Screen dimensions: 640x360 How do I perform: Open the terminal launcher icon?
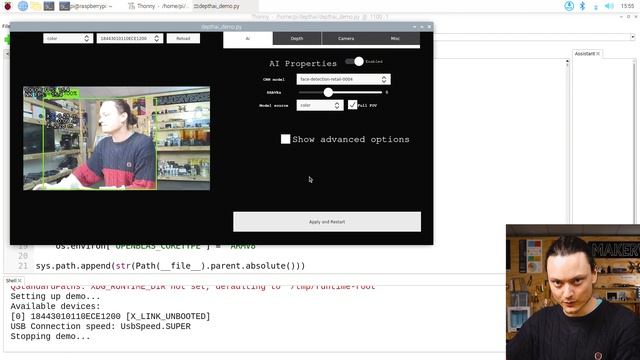point(49,6)
